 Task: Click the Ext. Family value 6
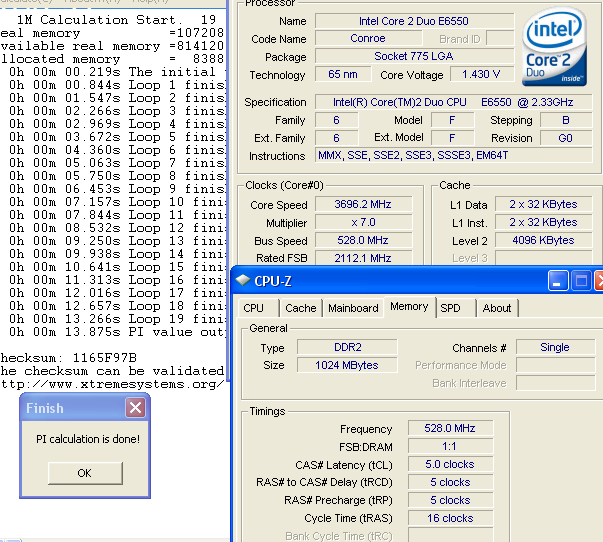[x=336, y=138]
